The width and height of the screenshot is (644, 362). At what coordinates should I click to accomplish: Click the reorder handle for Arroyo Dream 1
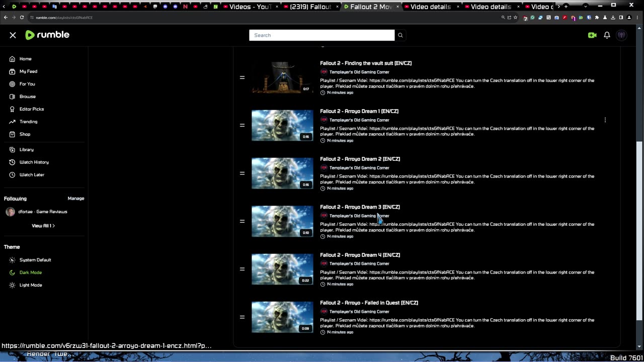coord(242,125)
